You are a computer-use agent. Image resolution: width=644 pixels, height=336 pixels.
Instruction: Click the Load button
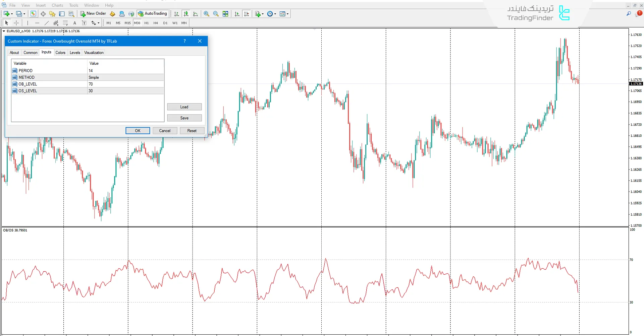pyautogui.click(x=184, y=107)
